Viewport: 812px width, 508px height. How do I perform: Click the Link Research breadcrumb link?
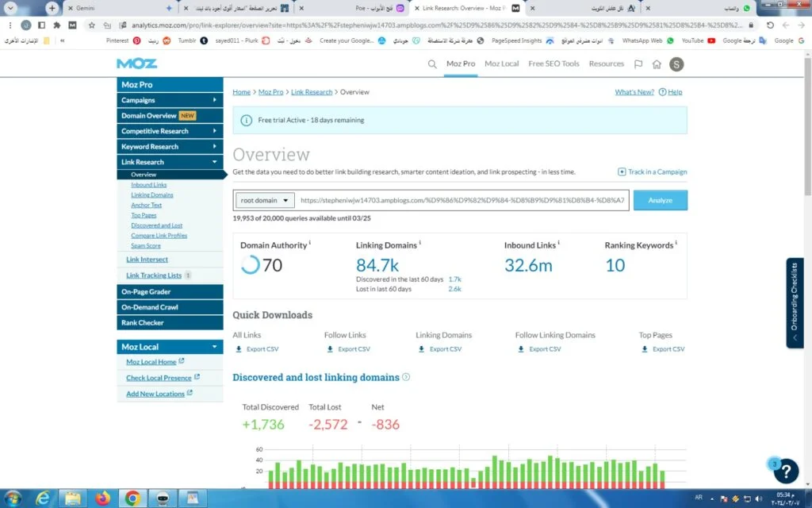tap(312, 92)
